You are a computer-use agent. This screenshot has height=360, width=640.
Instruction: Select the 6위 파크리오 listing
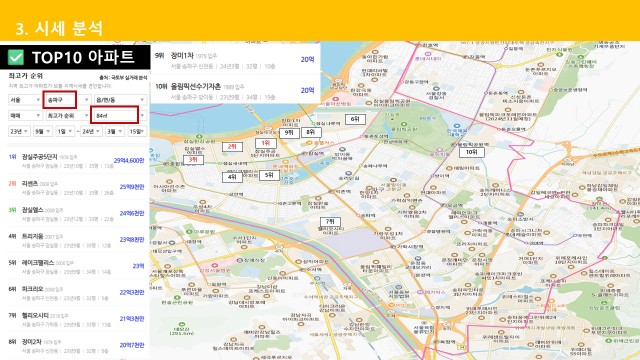click(77, 293)
